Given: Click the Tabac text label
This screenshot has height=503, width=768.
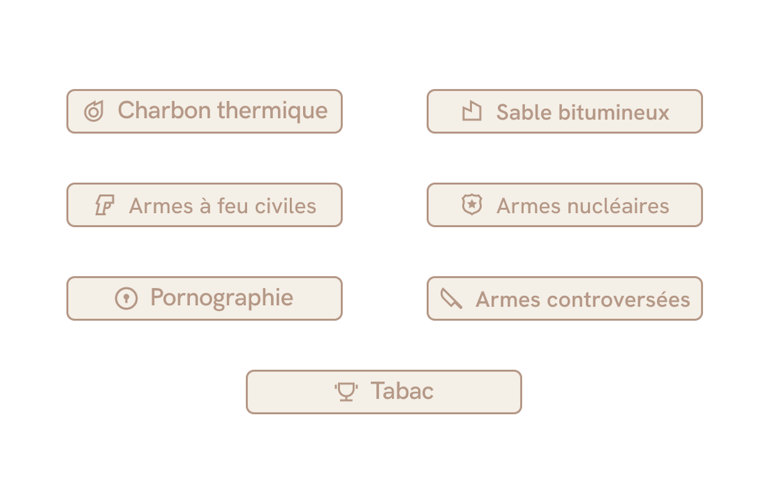Looking at the screenshot, I should [x=402, y=391].
